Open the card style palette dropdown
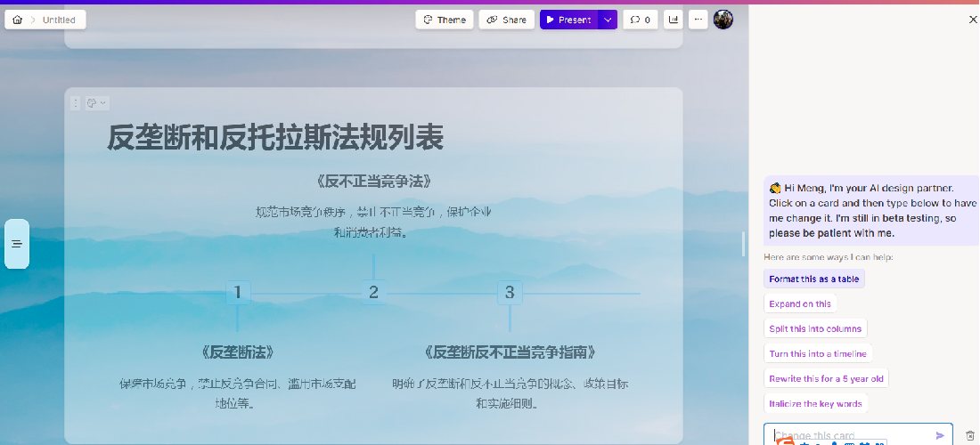 [96, 103]
